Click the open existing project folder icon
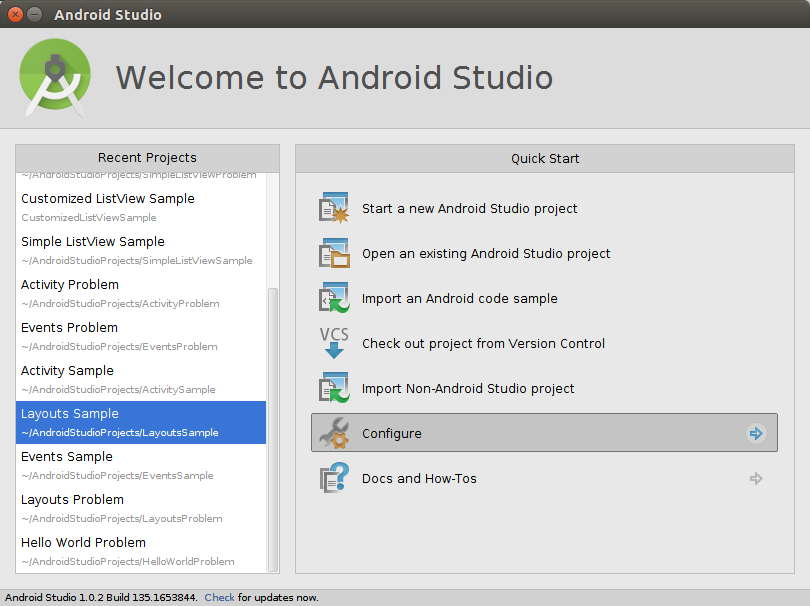Screen dimensions: 810x606 click(x=334, y=253)
